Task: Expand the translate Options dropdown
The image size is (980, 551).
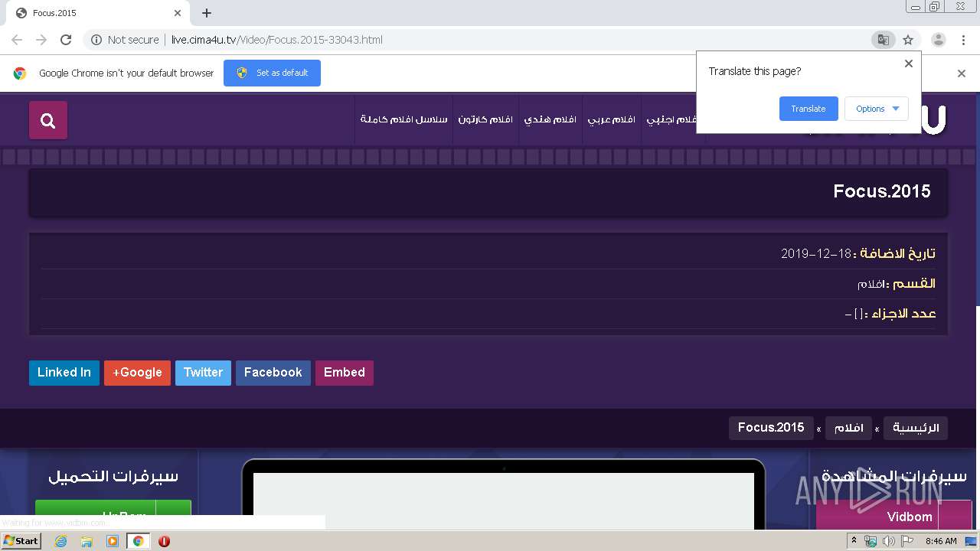Action: (x=877, y=109)
